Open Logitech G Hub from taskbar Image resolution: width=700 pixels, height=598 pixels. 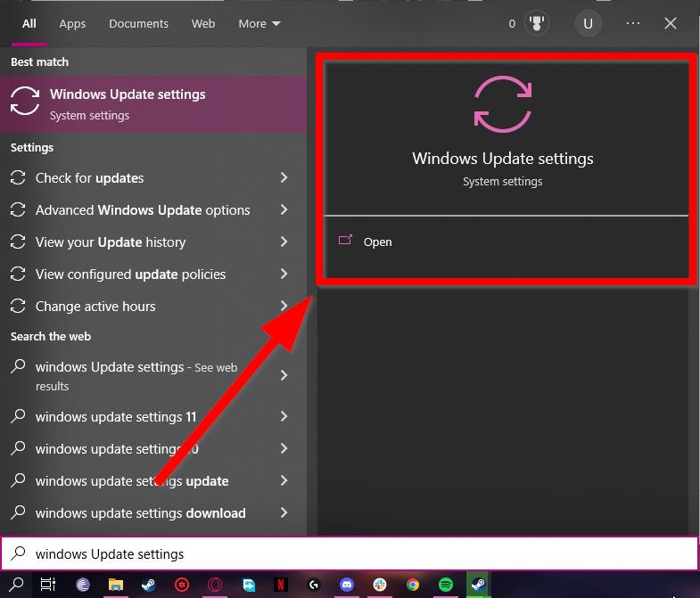(314, 584)
